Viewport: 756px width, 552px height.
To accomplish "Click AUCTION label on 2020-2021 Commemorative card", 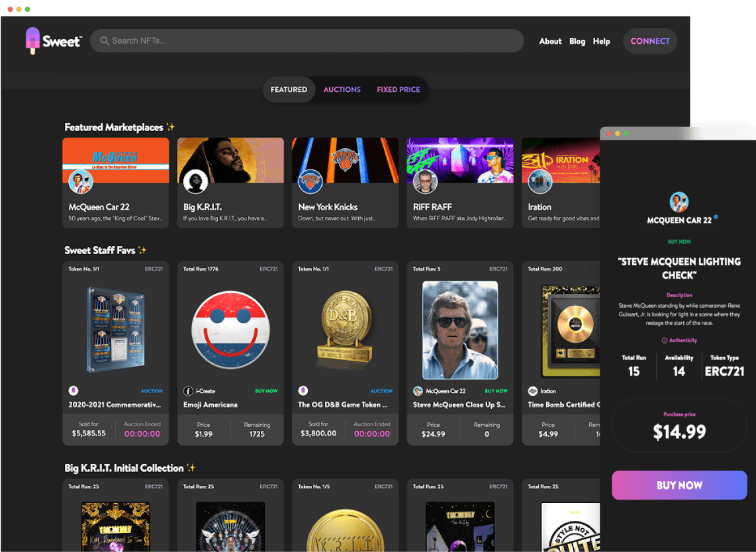I will click(x=152, y=391).
